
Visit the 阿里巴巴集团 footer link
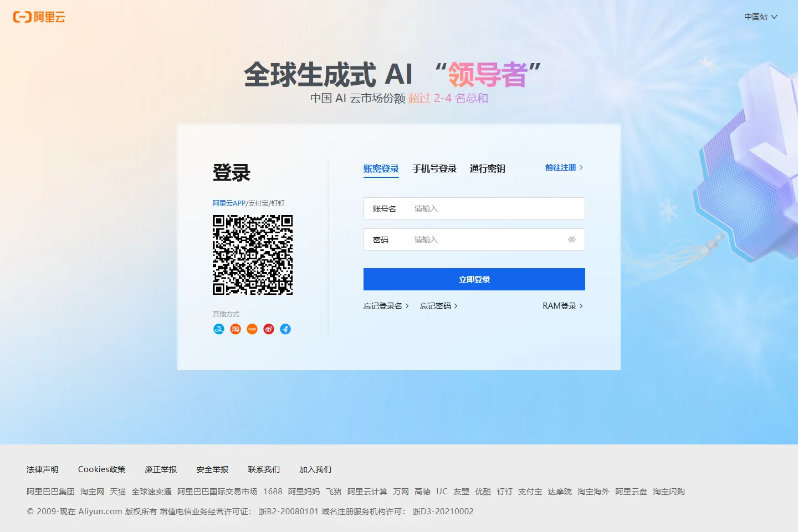50,492
